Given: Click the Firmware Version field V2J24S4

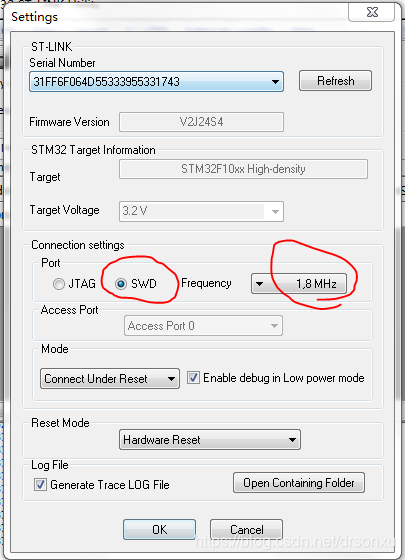Looking at the screenshot, I should [201, 122].
